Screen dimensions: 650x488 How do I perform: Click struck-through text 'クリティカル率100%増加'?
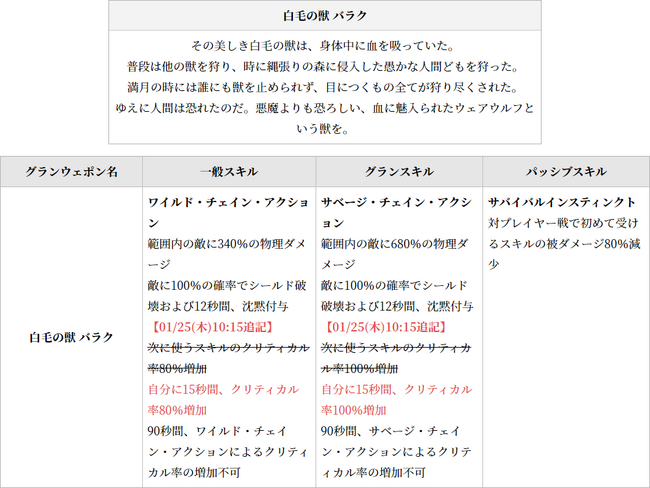point(396,358)
